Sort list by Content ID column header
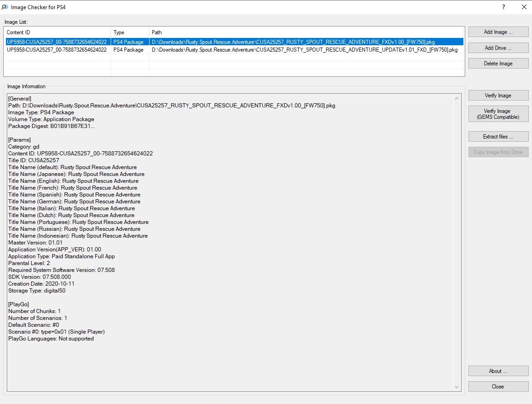Image resolution: width=532 pixels, height=404 pixels. coord(57,32)
